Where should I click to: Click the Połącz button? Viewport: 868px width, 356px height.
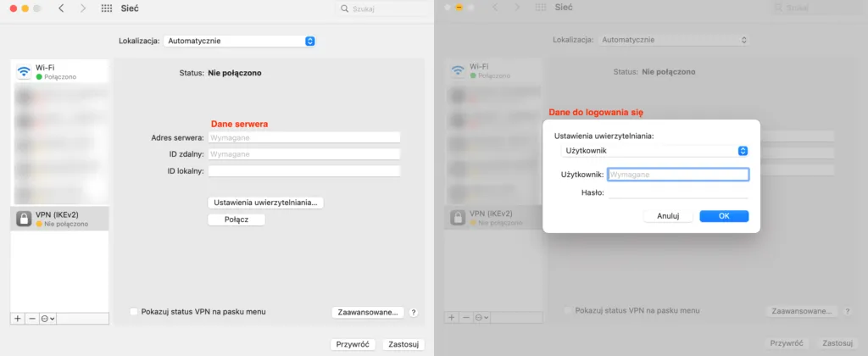pos(236,220)
